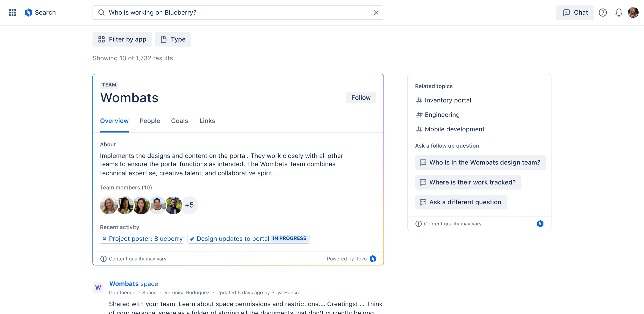Open user profile avatar menu
The image size is (644, 314).
pyautogui.click(x=633, y=12)
